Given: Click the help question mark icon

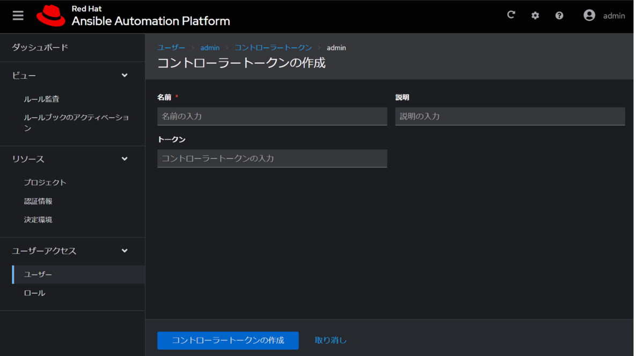Looking at the screenshot, I should click(559, 15).
